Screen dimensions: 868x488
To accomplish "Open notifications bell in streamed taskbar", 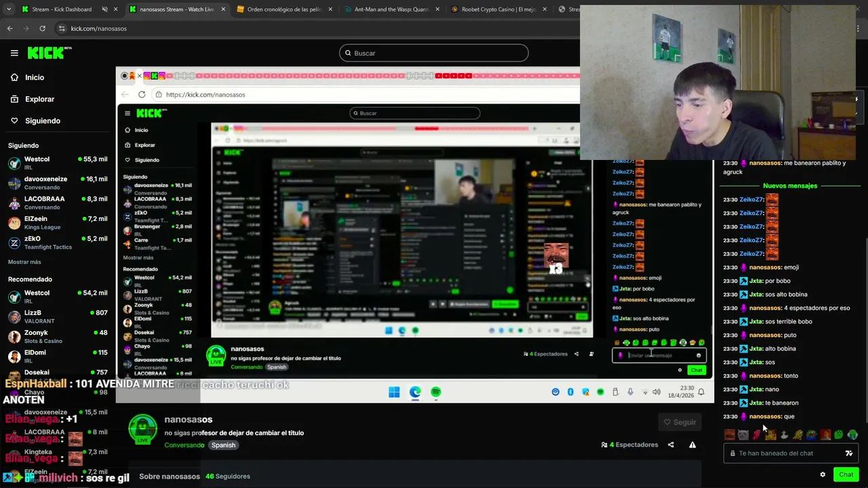I will 701,392.
